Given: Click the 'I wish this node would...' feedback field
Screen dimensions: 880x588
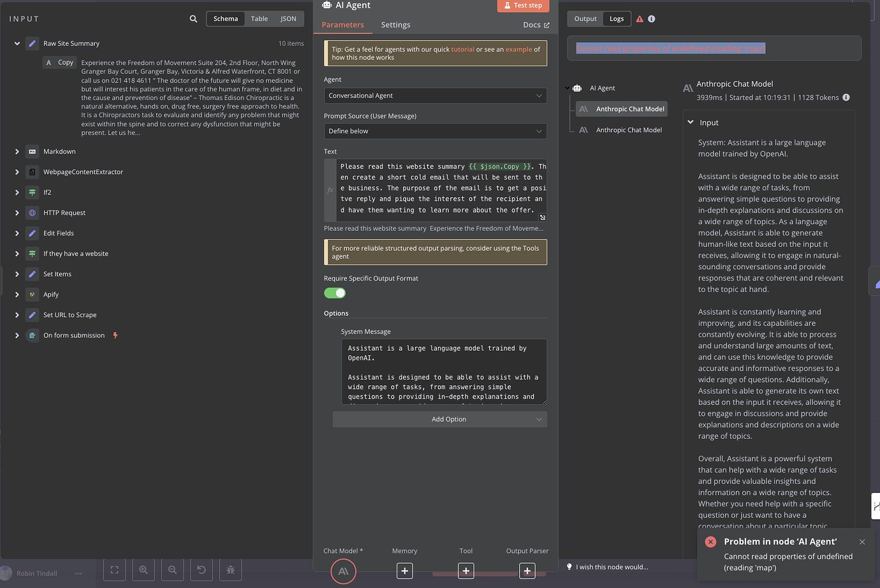Looking at the screenshot, I should pos(613,566).
